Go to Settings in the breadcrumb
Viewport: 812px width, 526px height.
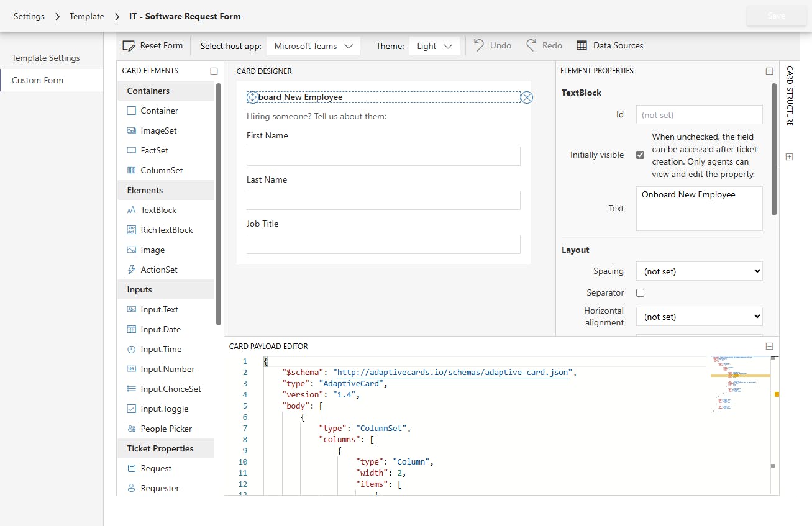coord(29,16)
